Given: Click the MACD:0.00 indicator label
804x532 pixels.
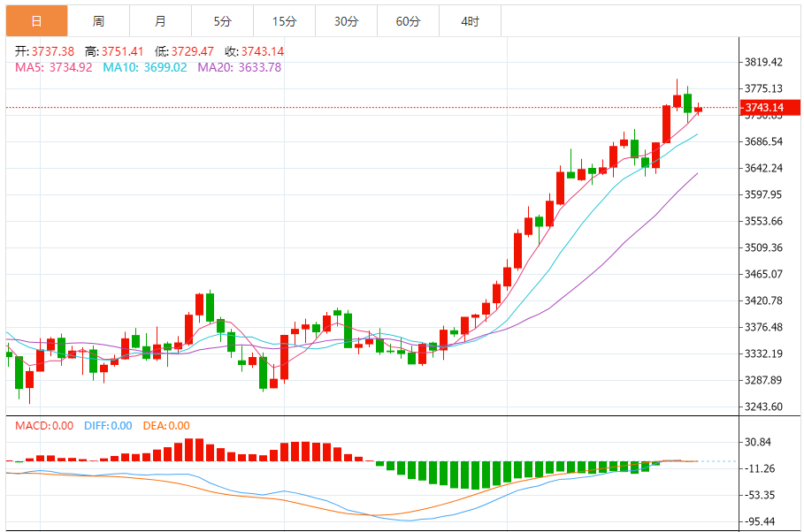Looking at the screenshot, I should tap(44, 425).
